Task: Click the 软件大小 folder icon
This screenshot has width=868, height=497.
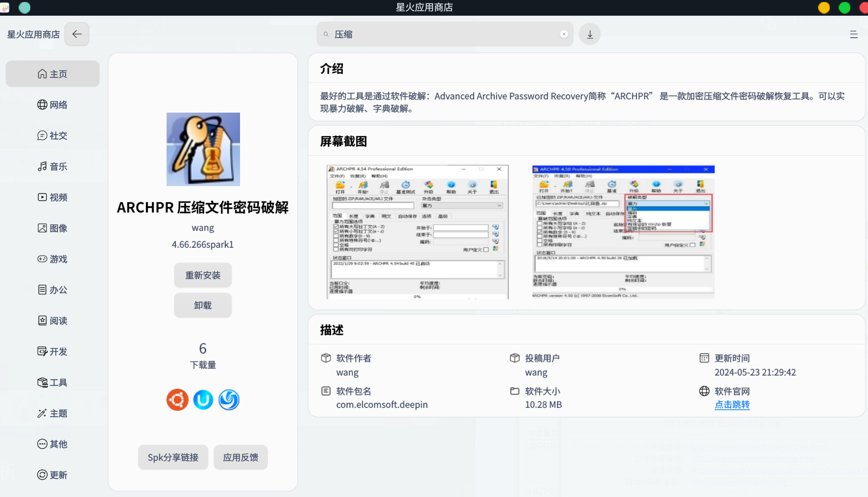Action: [x=515, y=391]
